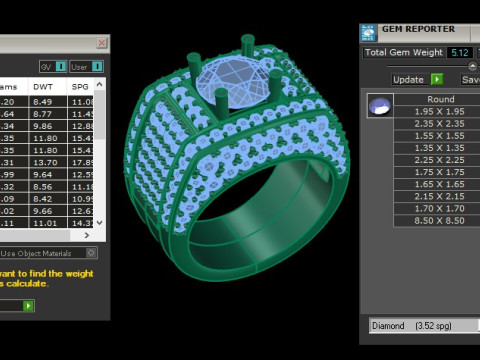Click the green calculate arrow button
The image size is (480, 360).
point(28,306)
